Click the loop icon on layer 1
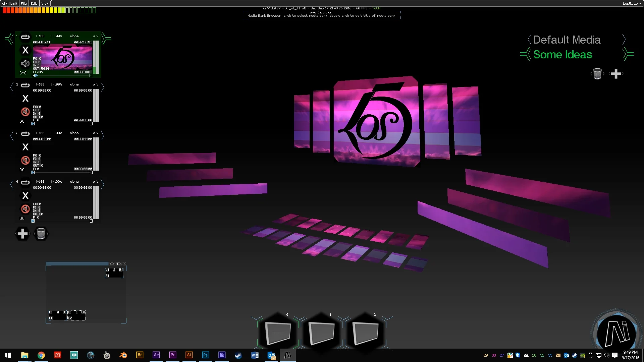Image resolution: width=644 pixels, height=362 pixels. pyautogui.click(x=25, y=37)
